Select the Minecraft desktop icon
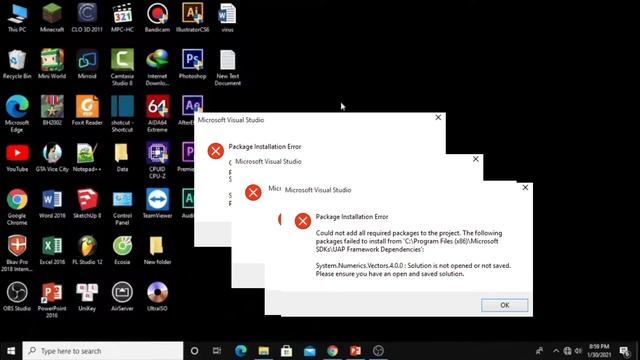This screenshot has height=360, width=640. click(x=52, y=18)
